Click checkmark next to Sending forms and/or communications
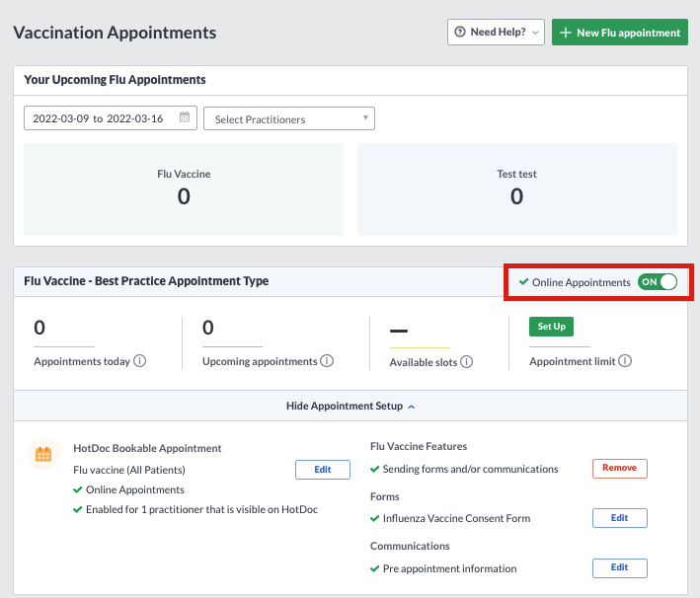The width and height of the screenshot is (700, 598). [x=374, y=469]
